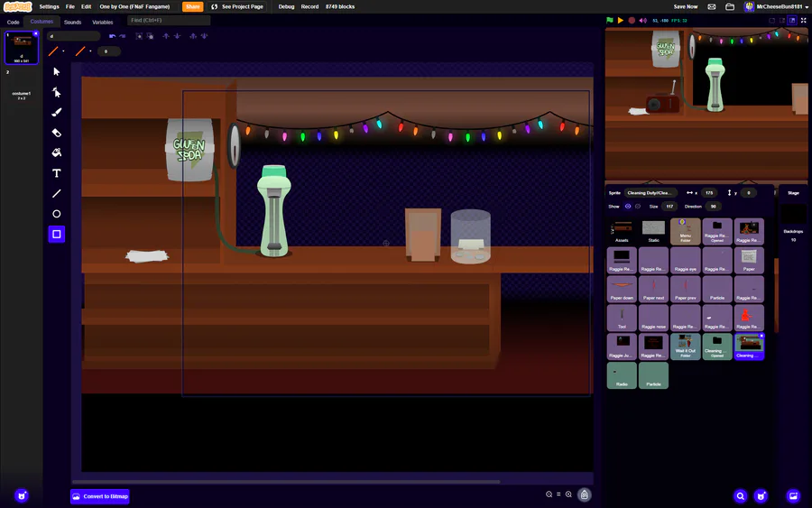The width and height of the screenshot is (812, 508).
Task: Click the orange Share button
Action: [193, 6]
